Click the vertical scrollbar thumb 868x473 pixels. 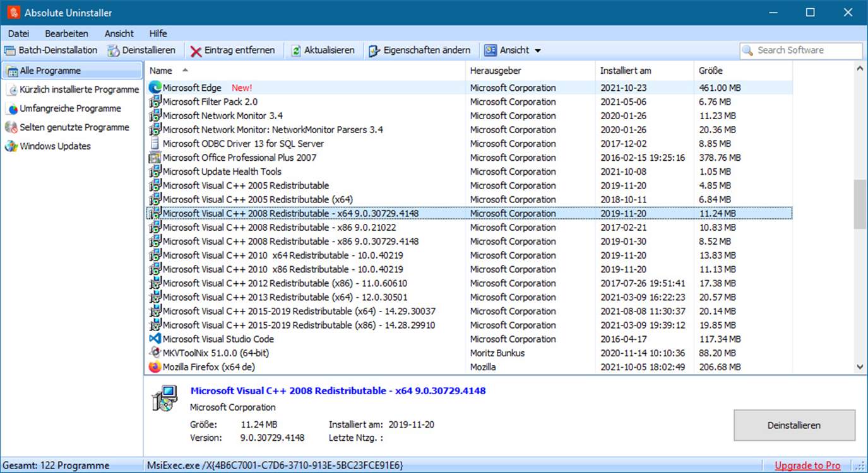860,204
